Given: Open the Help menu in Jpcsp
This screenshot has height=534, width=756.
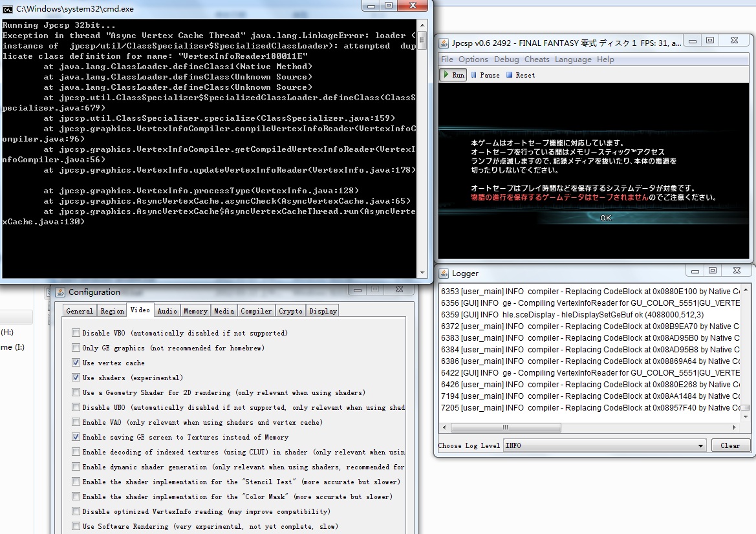Looking at the screenshot, I should (x=605, y=59).
